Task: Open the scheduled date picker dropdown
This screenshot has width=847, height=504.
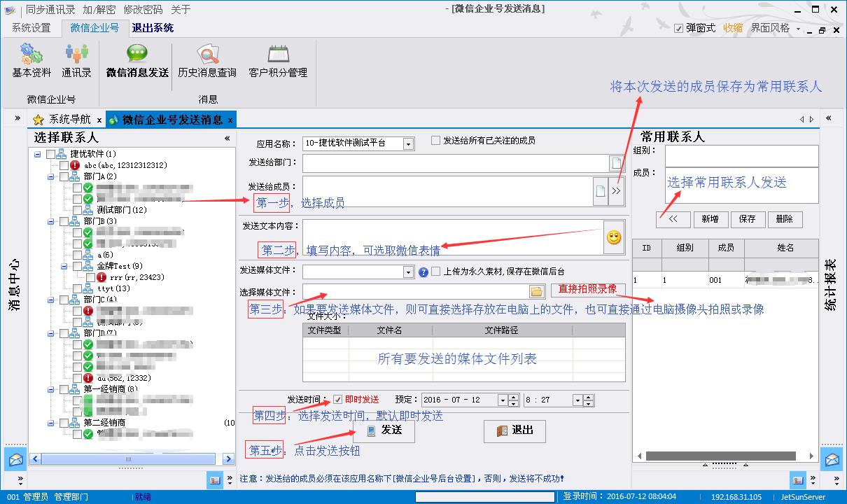Action: tap(502, 400)
